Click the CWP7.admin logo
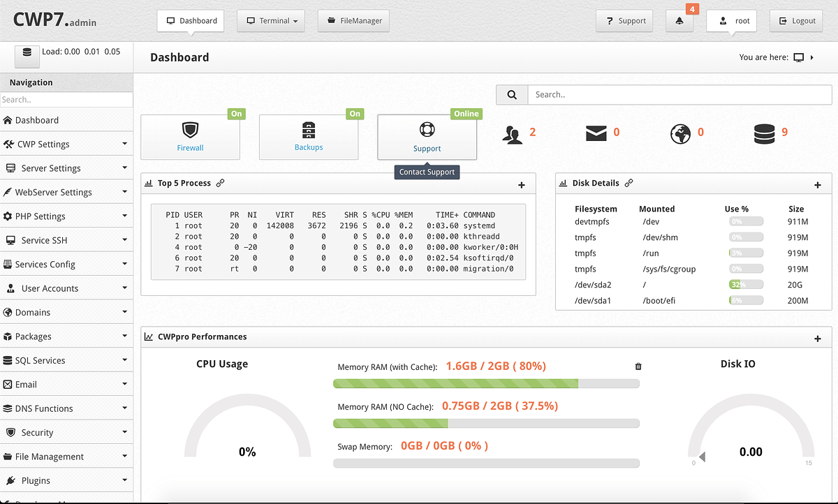Screen dimensions: 838x504 (x=54, y=20)
